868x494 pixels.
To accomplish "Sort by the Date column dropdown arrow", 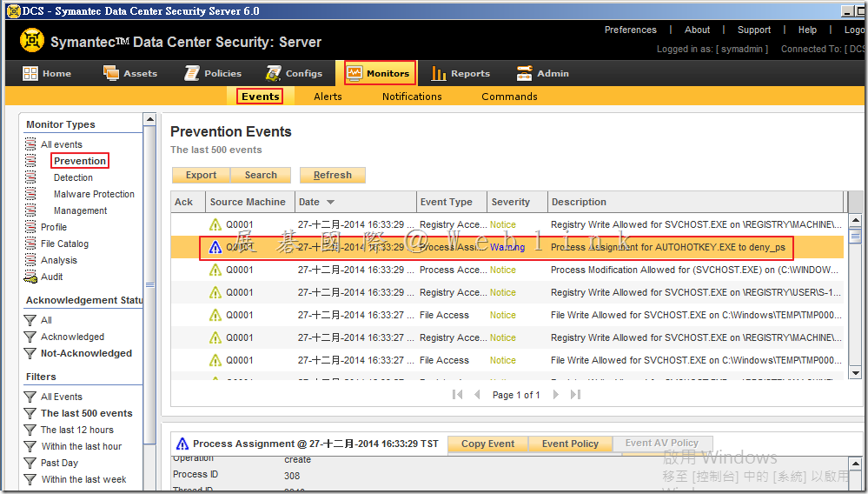I will 330,202.
